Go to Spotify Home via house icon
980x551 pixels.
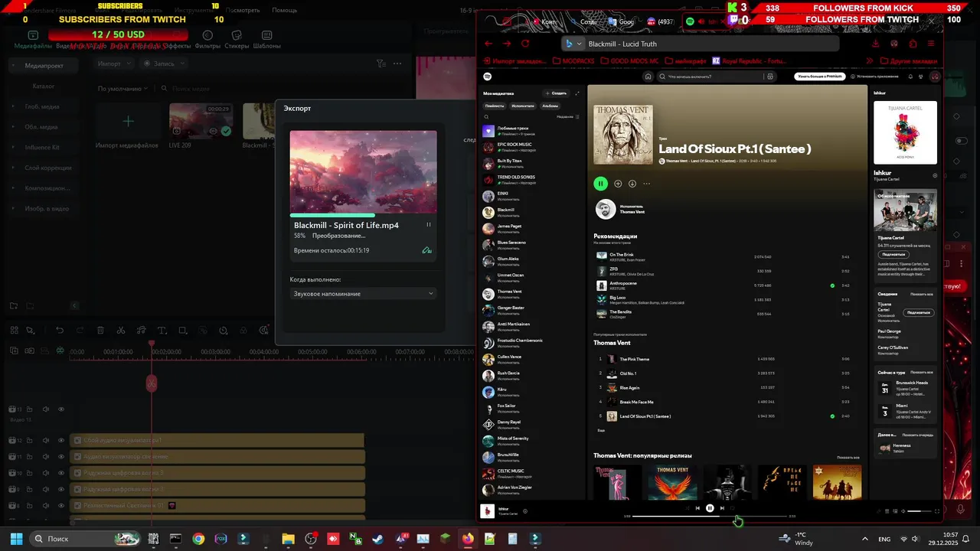click(648, 77)
